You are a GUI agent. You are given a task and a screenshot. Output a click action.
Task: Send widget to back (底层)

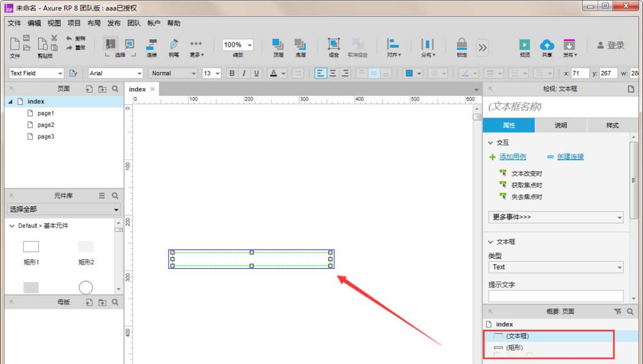tap(300, 48)
